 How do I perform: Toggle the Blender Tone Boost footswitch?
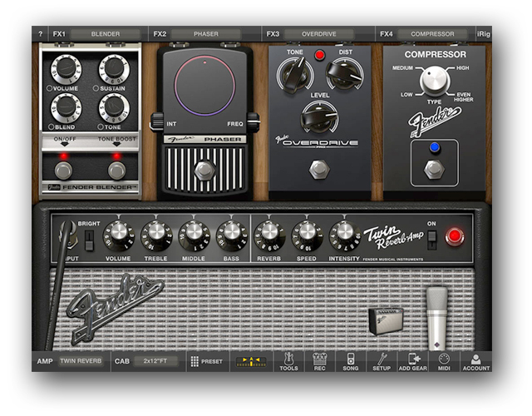(x=116, y=170)
